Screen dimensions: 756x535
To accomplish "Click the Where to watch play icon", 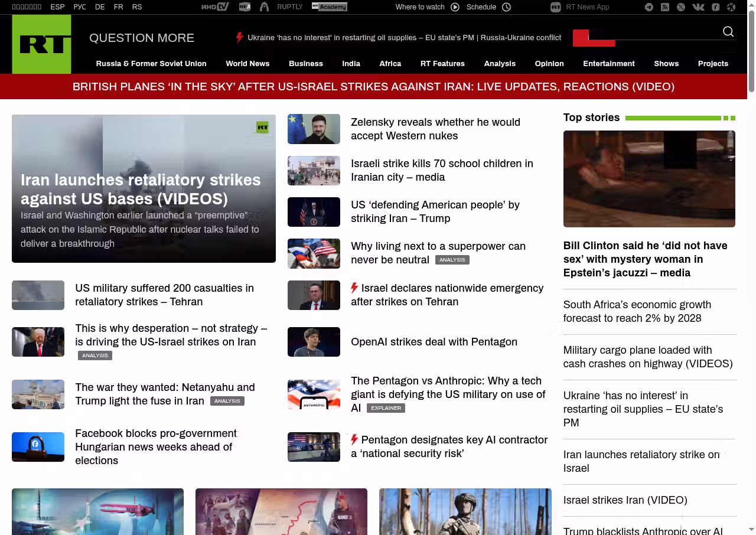I will coord(455,7).
